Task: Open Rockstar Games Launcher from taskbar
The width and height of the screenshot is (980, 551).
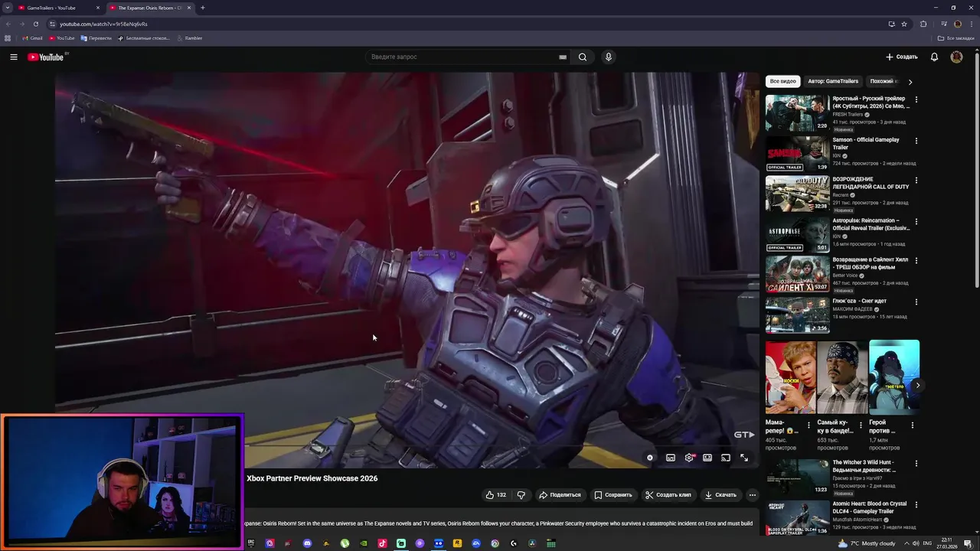Action: tap(457, 543)
